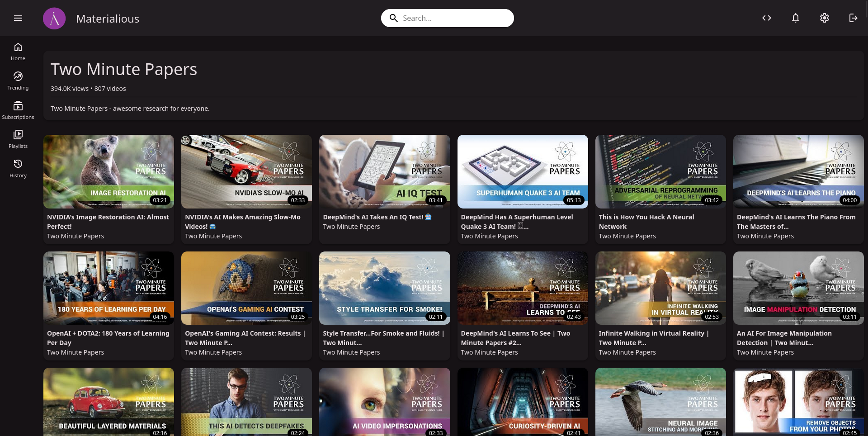Open AI Video Impersonations eye thumbnail
This screenshot has width=868, height=436.
click(x=385, y=402)
